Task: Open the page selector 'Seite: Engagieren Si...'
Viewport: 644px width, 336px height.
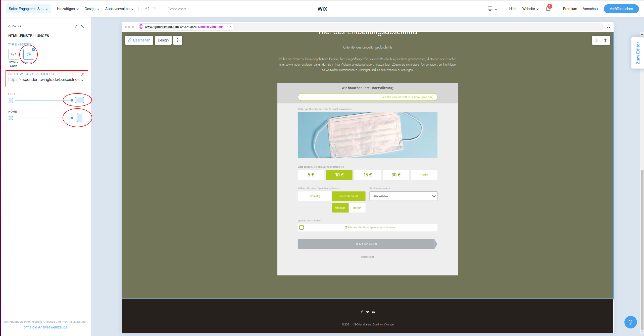Action: [28, 9]
